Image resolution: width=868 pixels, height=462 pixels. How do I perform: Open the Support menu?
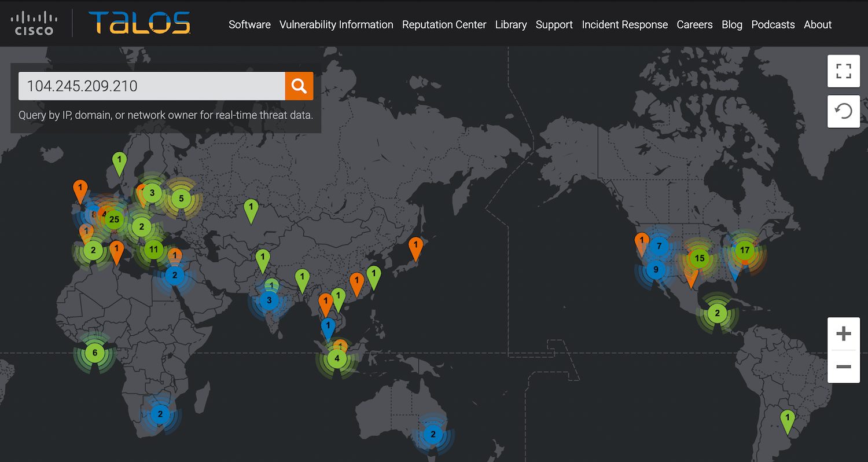tap(554, 24)
